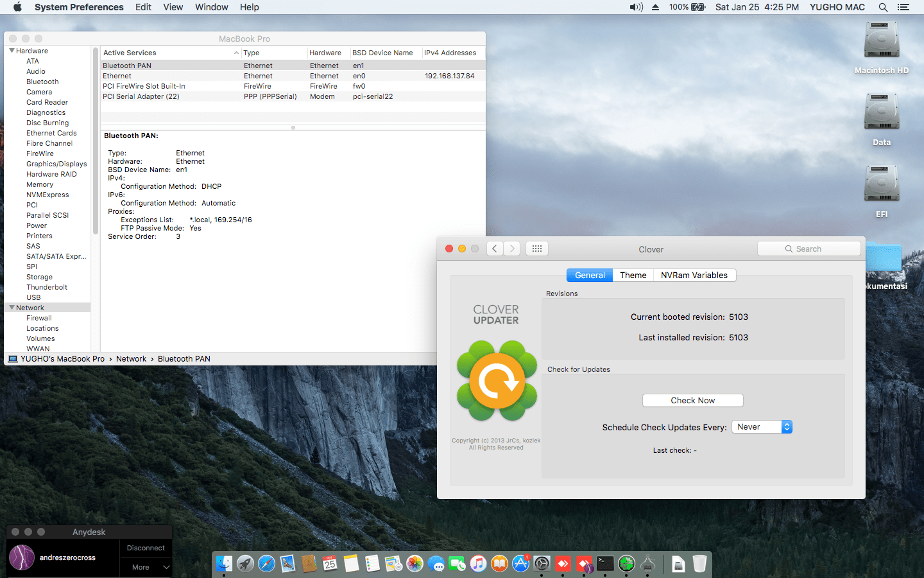
Task: Open iBooks icon in the Dock
Action: (499, 564)
